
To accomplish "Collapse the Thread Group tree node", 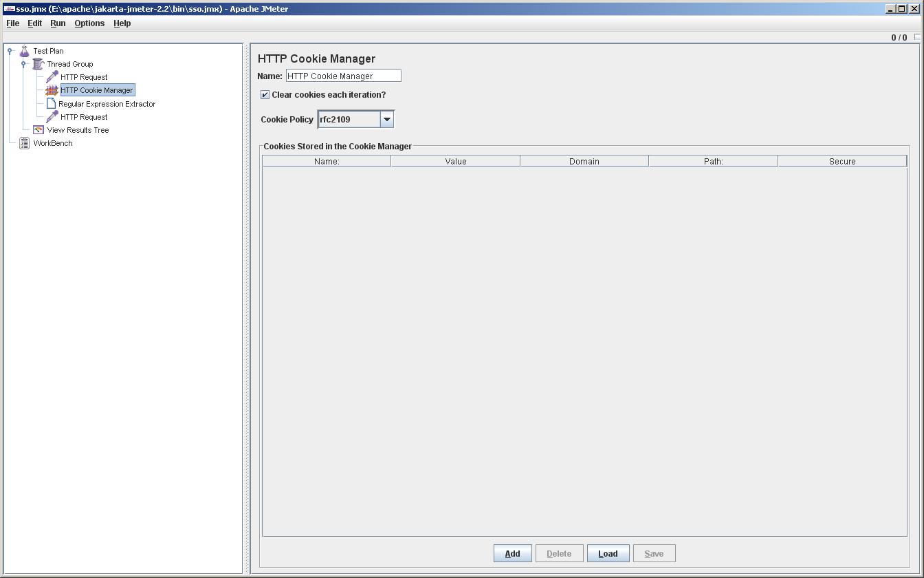I will pyautogui.click(x=23, y=64).
